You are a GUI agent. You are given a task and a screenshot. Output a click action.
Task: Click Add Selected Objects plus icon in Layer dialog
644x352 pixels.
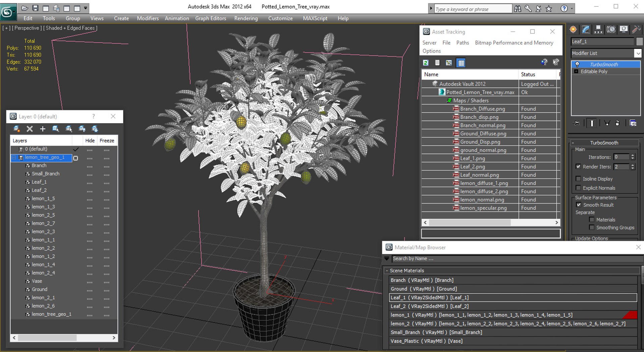click(x=43, y=129)
